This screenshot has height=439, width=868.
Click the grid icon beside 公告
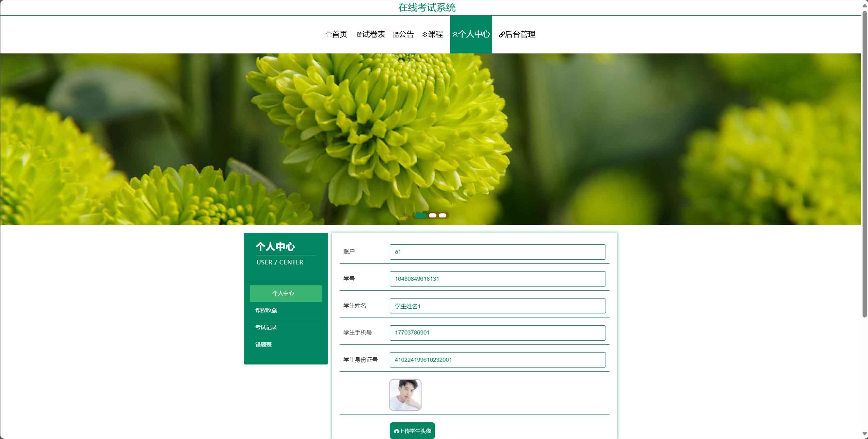(396, 34)
